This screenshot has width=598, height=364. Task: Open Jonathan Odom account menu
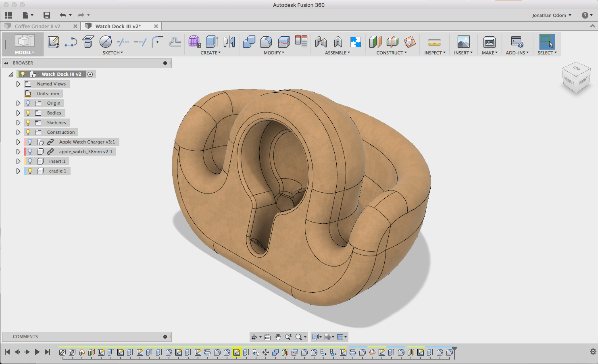pyautogui.click(x=552, y=15)
